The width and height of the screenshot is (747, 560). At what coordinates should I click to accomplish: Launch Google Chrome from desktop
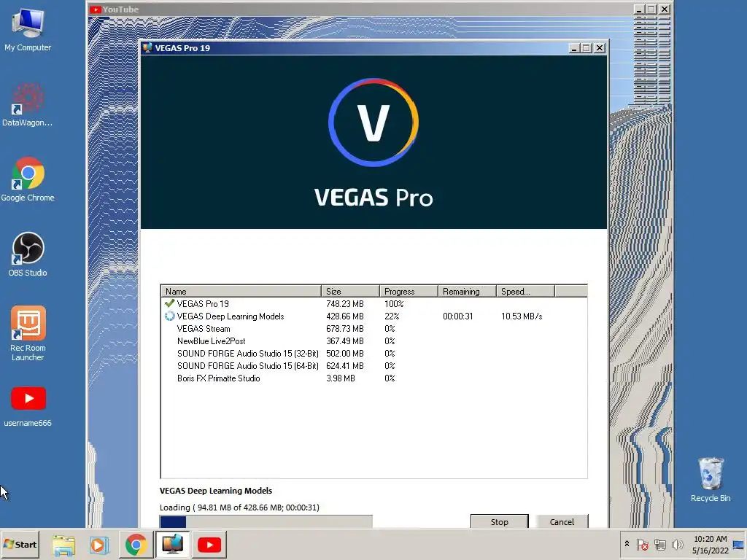[x=28, y=179]
